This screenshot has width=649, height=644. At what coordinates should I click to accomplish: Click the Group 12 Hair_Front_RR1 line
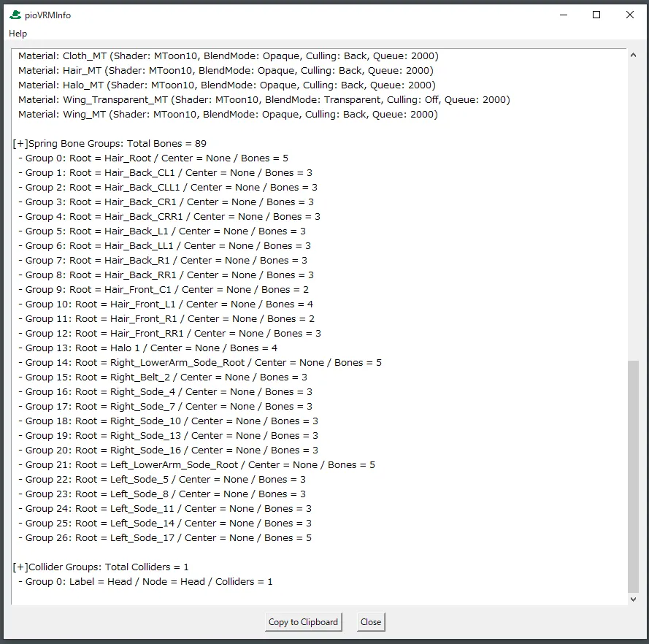[169, 334]
